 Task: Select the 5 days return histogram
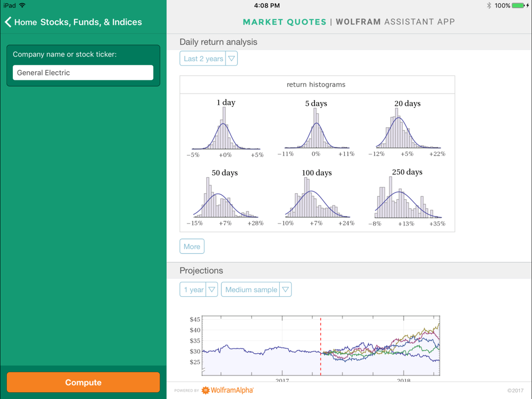(x=316, y=128)
